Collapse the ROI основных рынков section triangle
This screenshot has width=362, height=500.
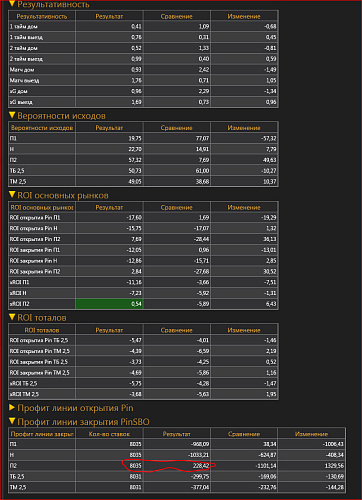click(12, 195)
